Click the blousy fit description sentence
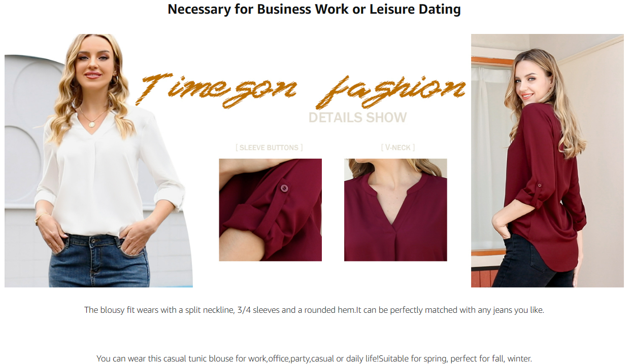 [x=314, y=310]
